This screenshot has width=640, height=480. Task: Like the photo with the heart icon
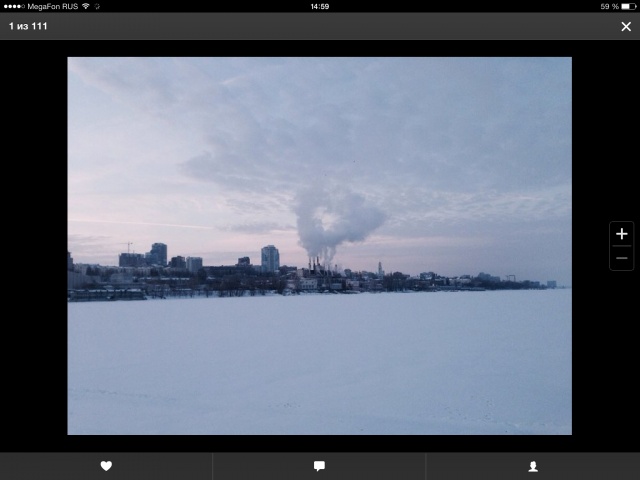click(106, 466)
